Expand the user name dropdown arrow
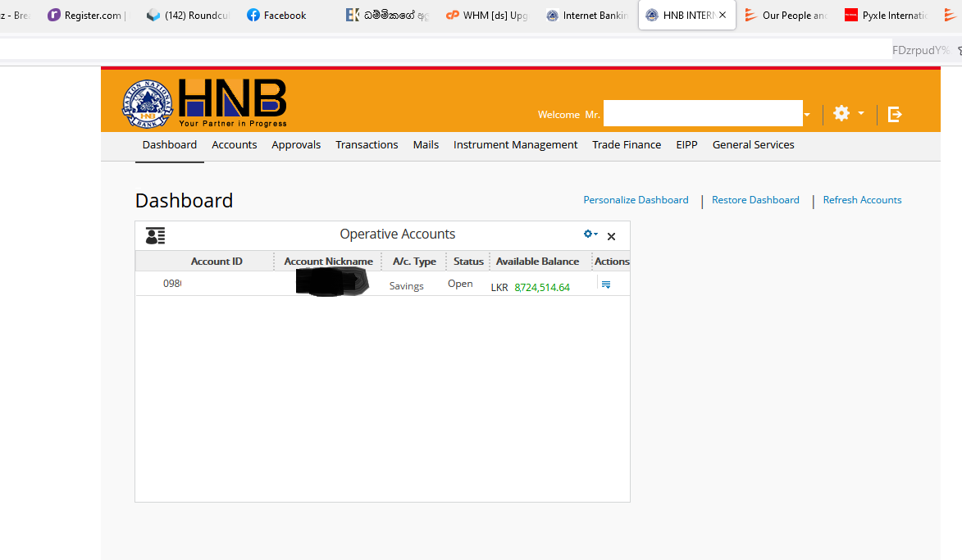The height and width of the screenshot is (560, 962). [807, 115]
